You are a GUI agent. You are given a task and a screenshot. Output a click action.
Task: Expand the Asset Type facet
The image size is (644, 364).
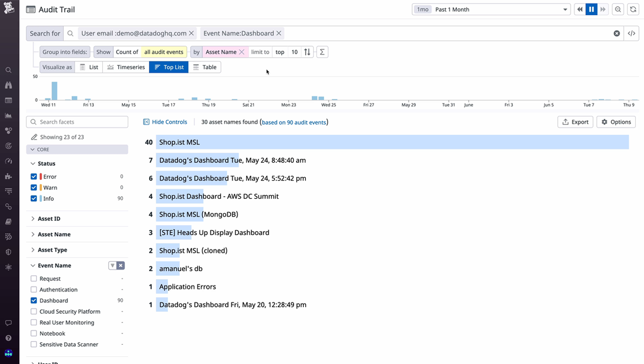(x=49, y=250)
